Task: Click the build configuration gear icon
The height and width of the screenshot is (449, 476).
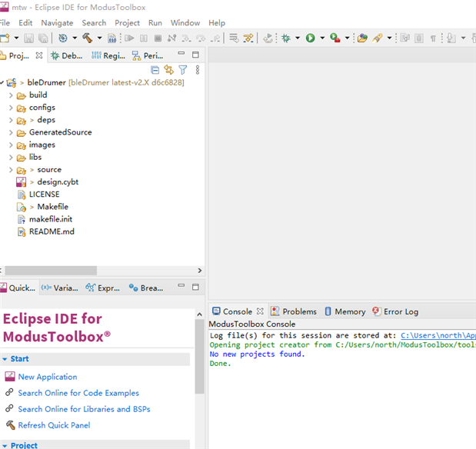Action: (63, 38)
